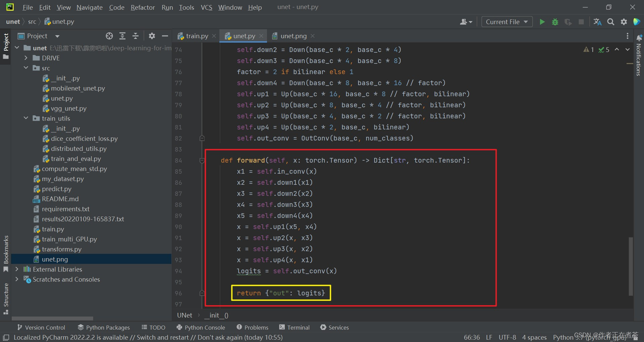Open the Translate icon in toolbar
644x342 pixels.
click(x=597, y=22)
